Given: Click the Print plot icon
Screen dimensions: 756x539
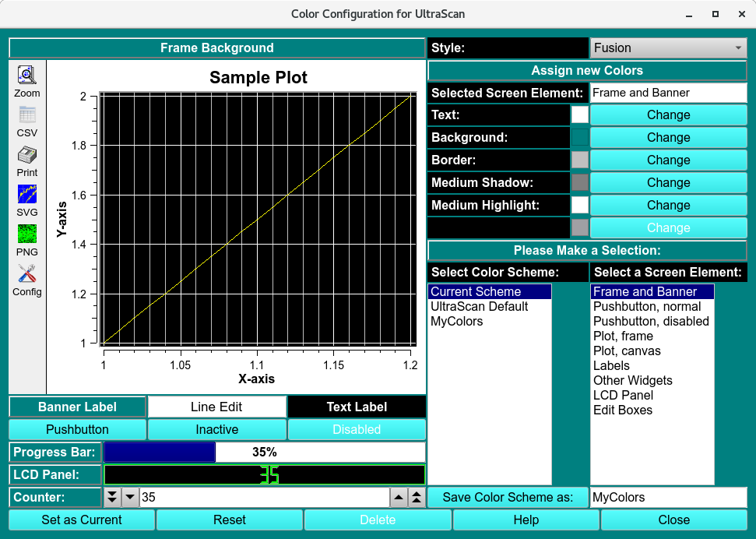Looking at the screenshot, I should (27, 154).
